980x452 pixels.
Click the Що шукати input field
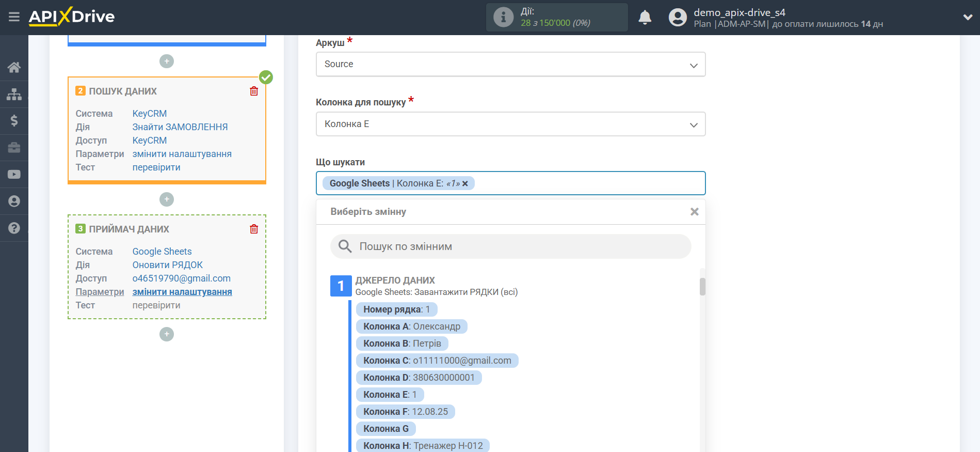coord(510,183)
